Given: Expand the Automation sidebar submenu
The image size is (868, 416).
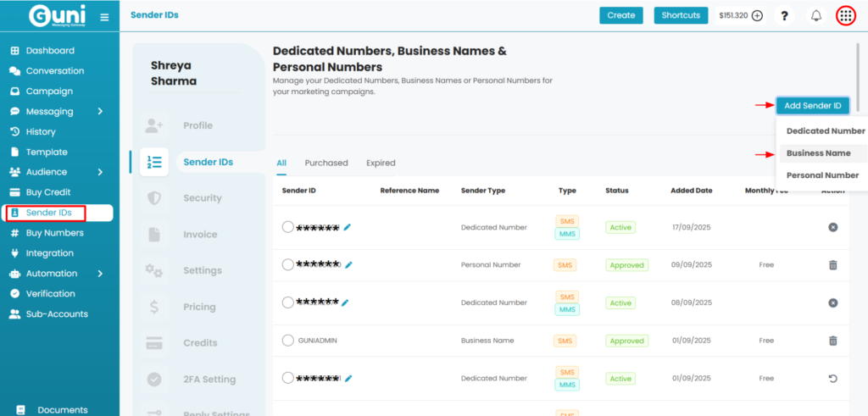Looking at the screenshot, I should coord(100,274).
